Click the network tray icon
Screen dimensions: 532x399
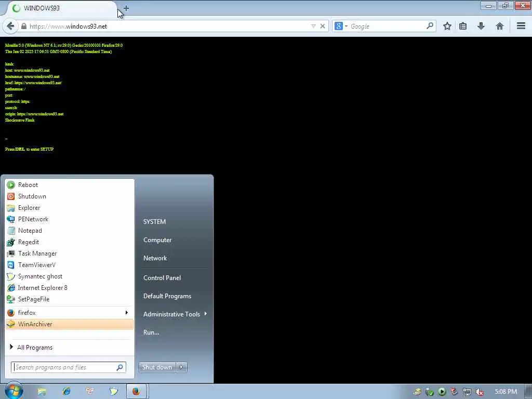point(467,392)
